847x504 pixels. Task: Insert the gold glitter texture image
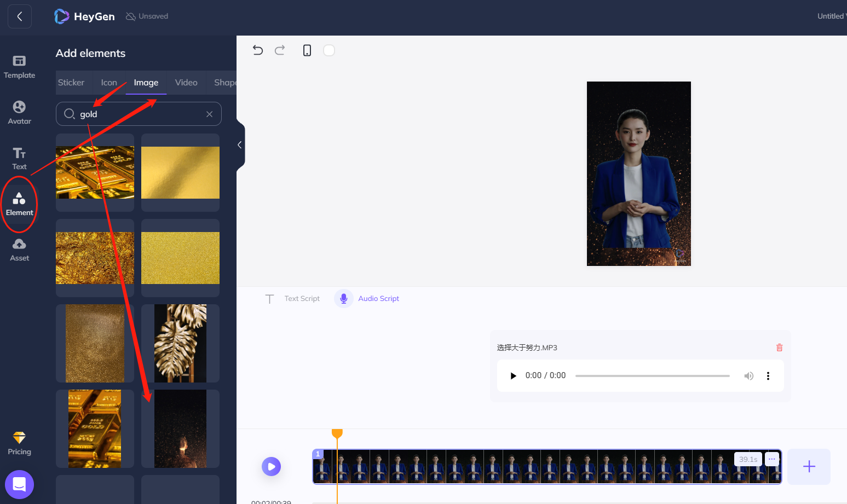(180, 258)
